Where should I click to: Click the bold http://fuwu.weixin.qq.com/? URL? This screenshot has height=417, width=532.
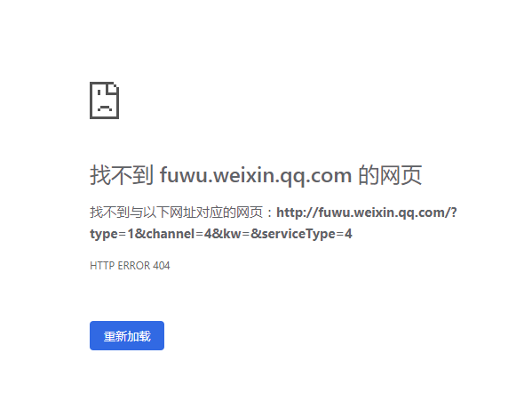(367, 213)
